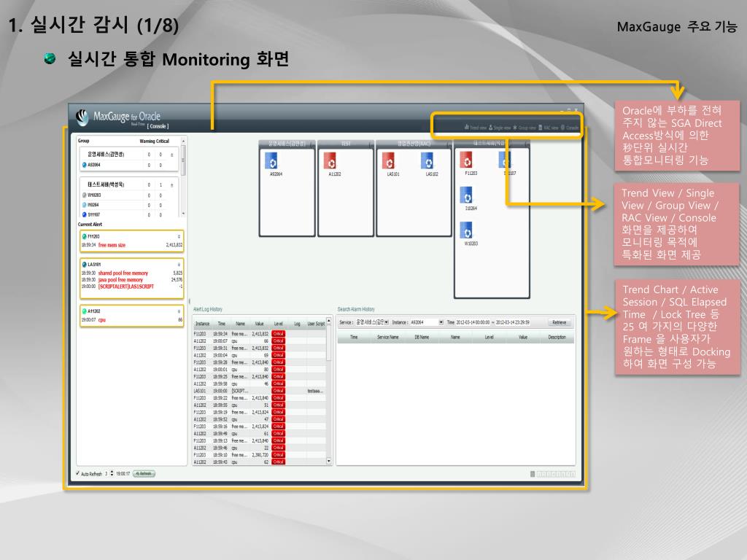Viewport: 747px width, 560px height.
Task: Click the TEST group panel header
Action: [345, 144]
